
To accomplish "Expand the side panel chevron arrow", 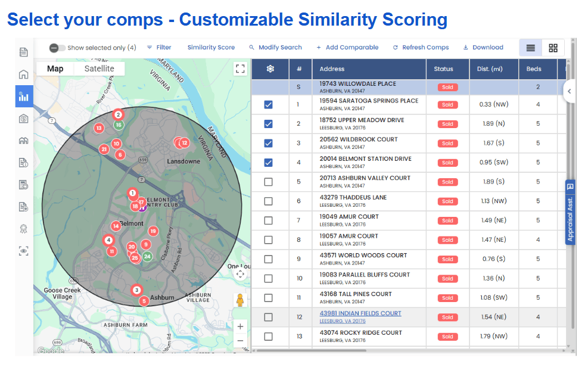I will [x=569, y=91].
